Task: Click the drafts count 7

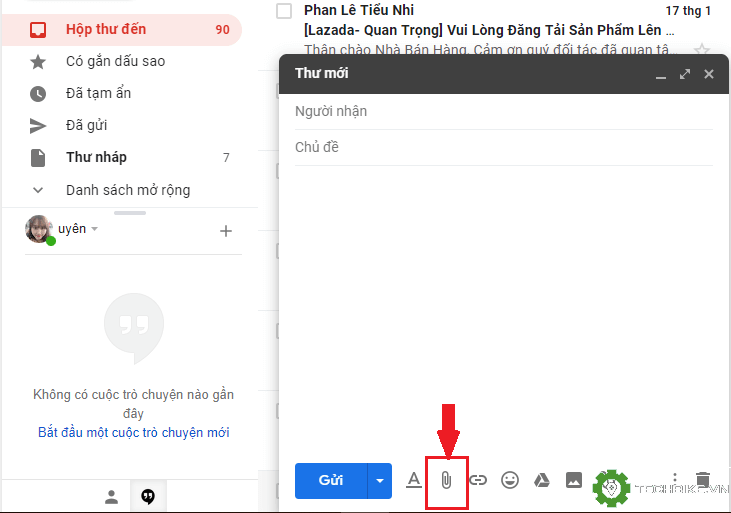Action: [226, 158]
